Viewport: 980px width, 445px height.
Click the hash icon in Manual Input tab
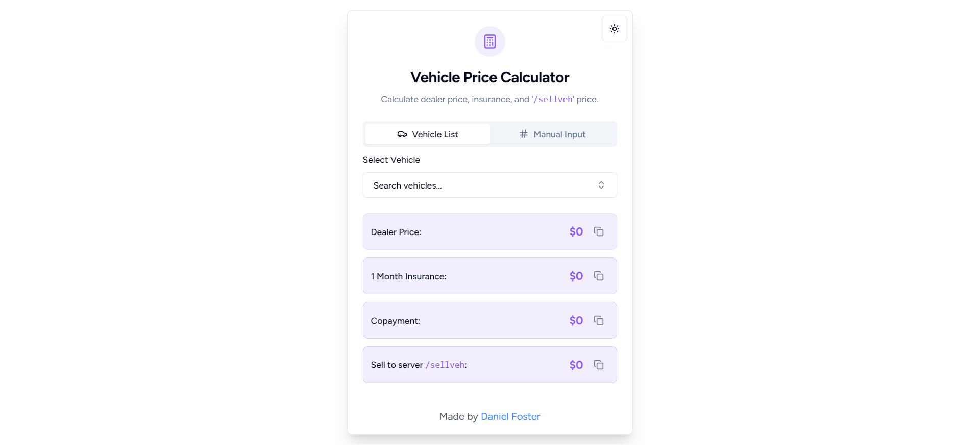point(524,134)
